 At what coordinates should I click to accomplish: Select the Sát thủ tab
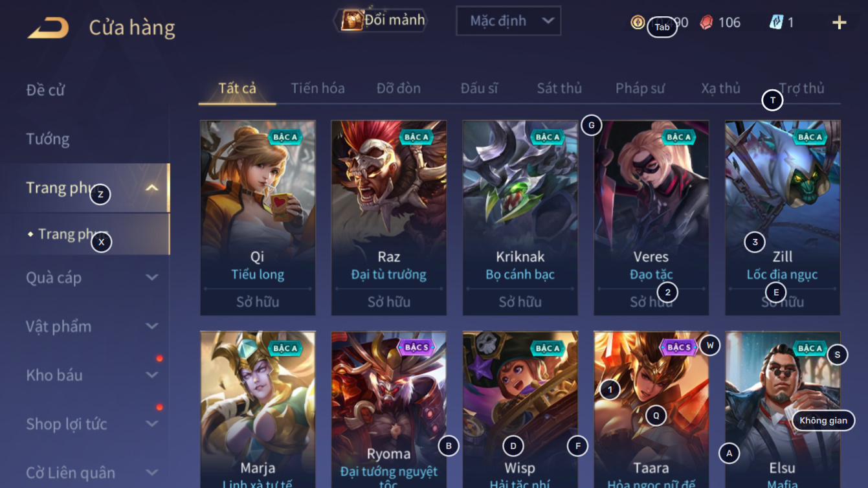coord(559,89)
